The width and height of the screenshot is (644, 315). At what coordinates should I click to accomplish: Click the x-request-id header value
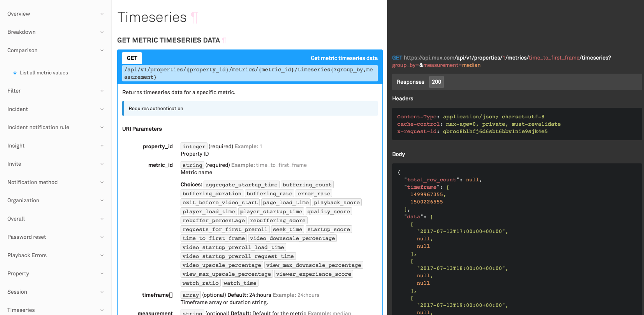tap(495, 131)
